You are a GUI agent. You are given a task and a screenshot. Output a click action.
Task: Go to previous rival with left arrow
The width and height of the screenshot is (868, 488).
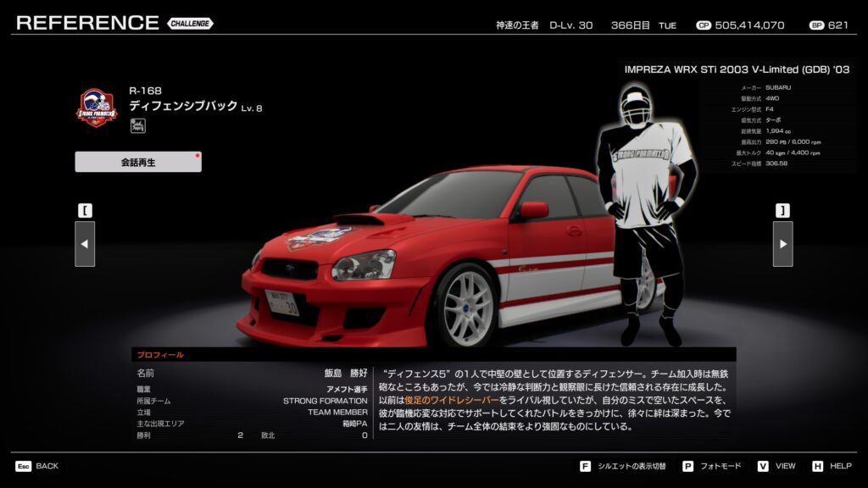(85, 244)
